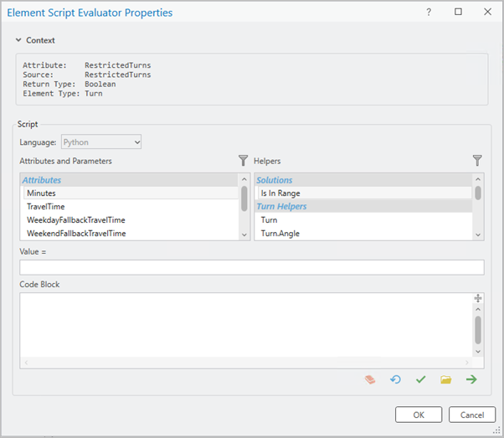Choose WeekdayFallbackTravelTime attribute
The image size is (504, 438).
(75, 220)
